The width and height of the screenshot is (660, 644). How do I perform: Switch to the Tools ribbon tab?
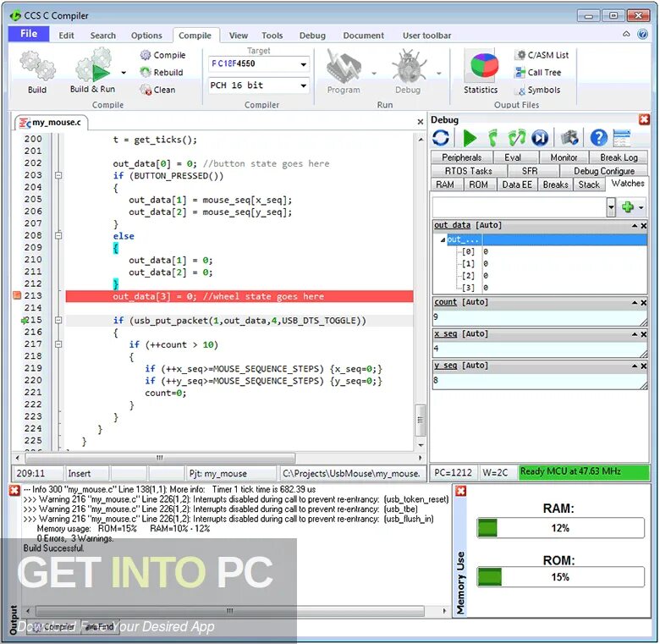coord(272,36)
